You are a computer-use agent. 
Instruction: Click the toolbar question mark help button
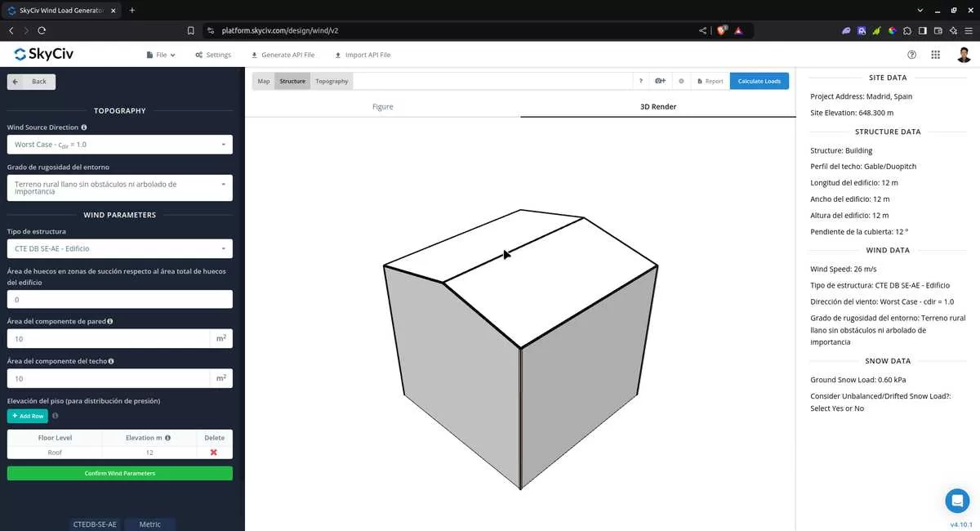(x=641, y=81)
